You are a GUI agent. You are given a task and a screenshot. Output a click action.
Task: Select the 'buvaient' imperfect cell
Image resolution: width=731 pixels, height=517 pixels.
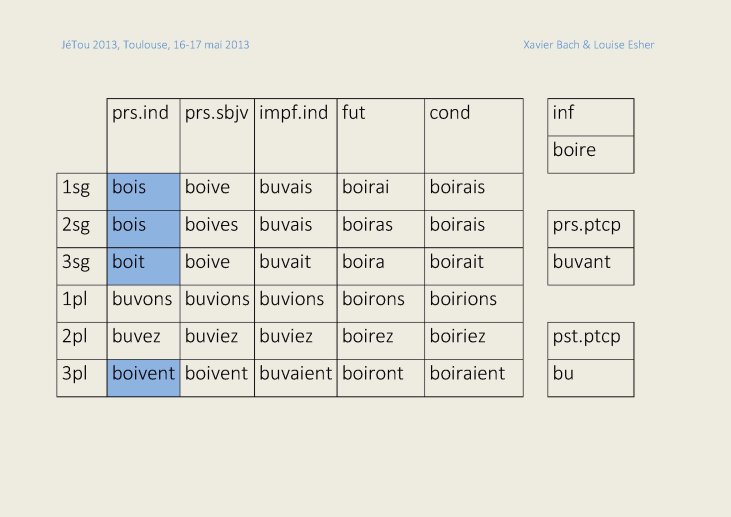click(296, 378)
